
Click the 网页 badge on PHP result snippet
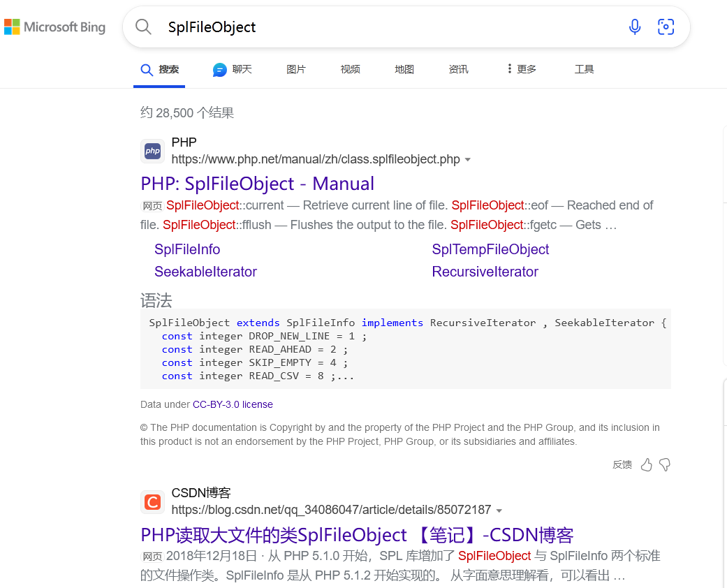[152, 206]
